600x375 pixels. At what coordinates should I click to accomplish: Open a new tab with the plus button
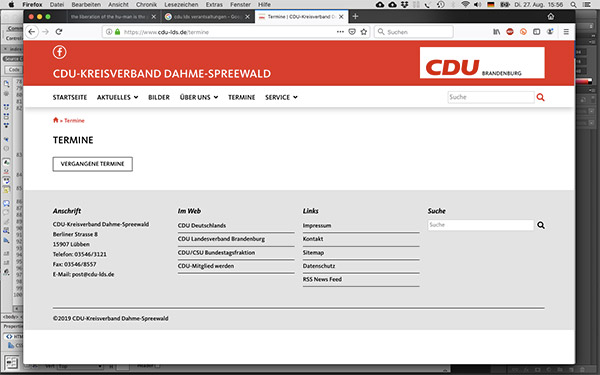point(355,16)
